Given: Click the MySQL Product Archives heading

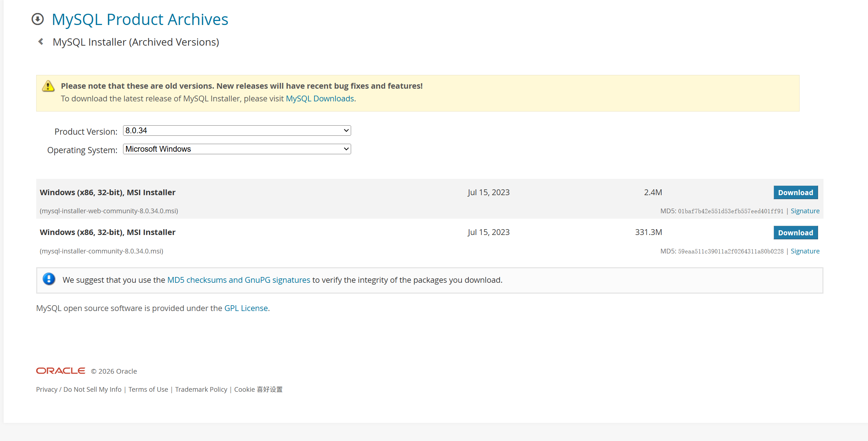Looking at the screenshot, I should (x=140, y=20).
